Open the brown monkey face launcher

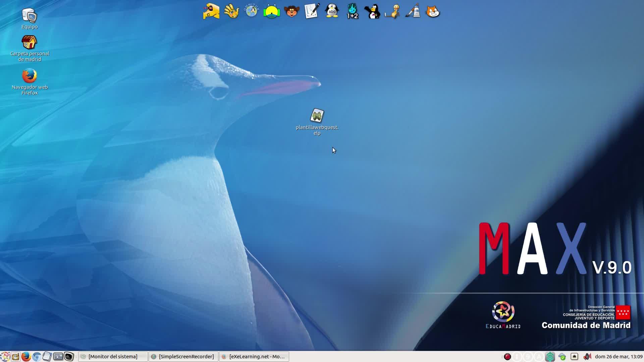point(291,11)
